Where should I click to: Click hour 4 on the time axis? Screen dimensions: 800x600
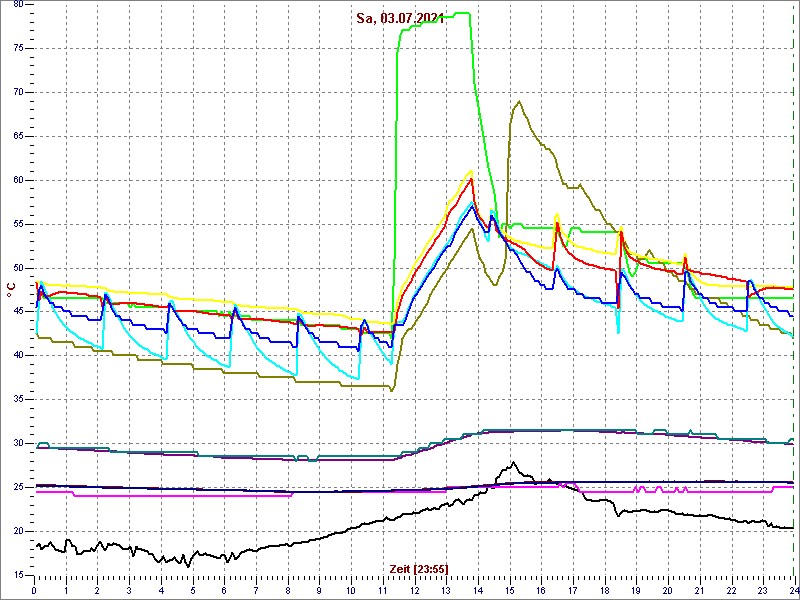tap(161, 591)
